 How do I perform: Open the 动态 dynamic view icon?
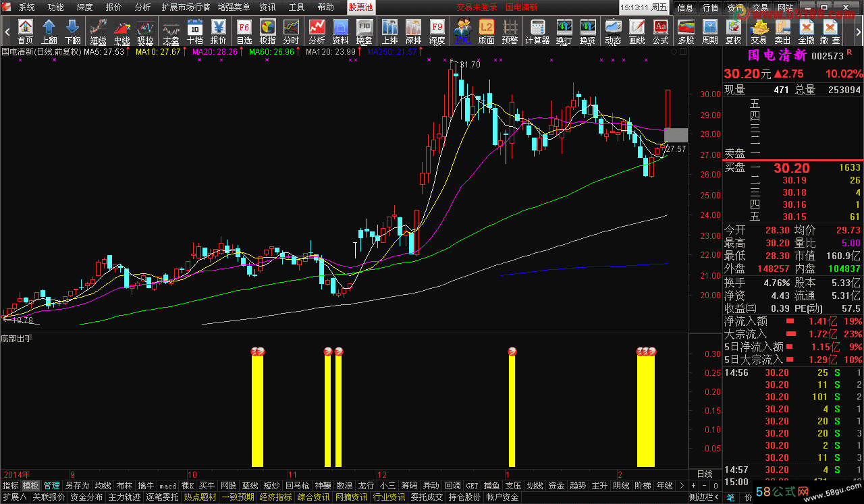point(613,31)
